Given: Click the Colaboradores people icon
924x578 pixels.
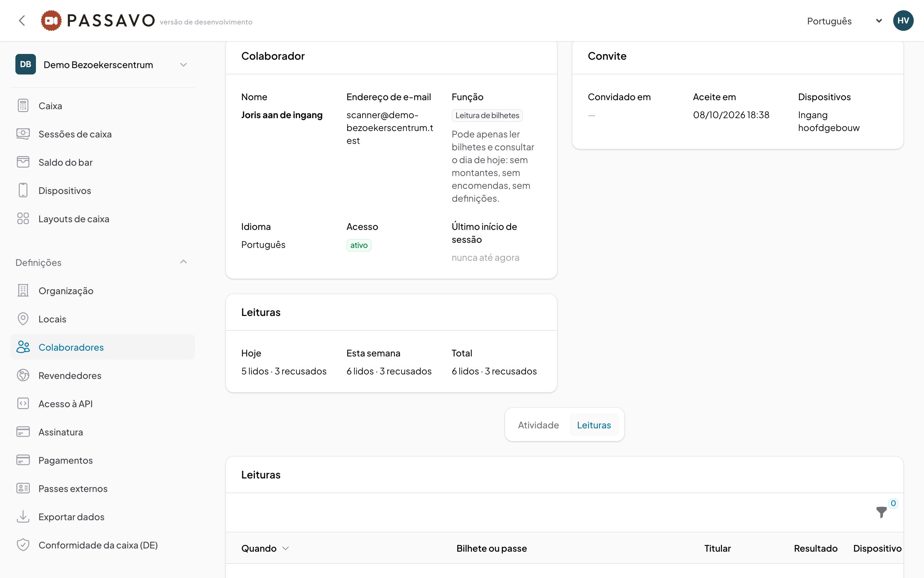Looking at the screenshot, I should click(x=23, y=347).
